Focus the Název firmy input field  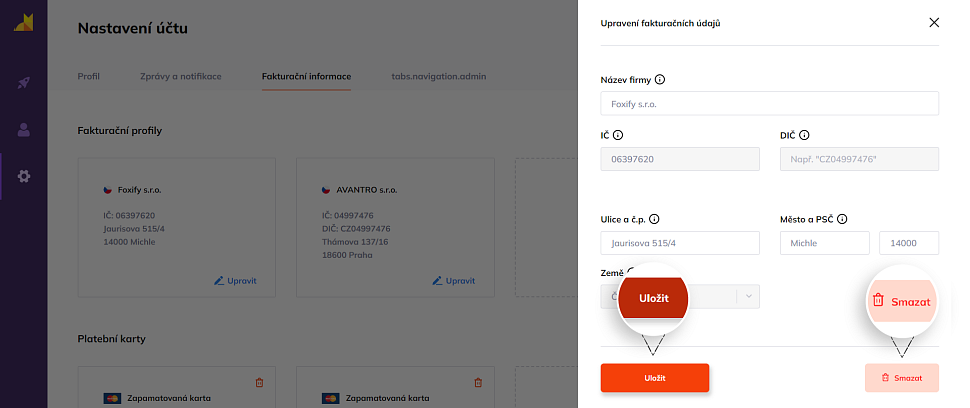[x=768, y=104]
